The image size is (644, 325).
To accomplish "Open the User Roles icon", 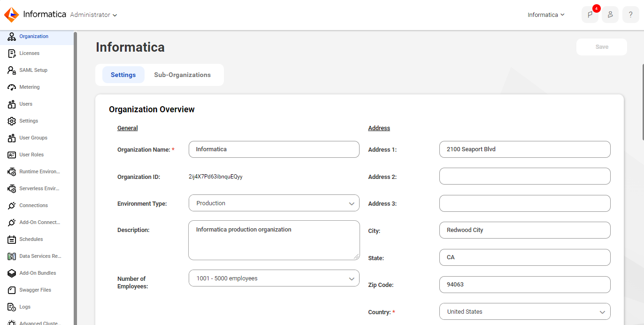I will point(12,155).
